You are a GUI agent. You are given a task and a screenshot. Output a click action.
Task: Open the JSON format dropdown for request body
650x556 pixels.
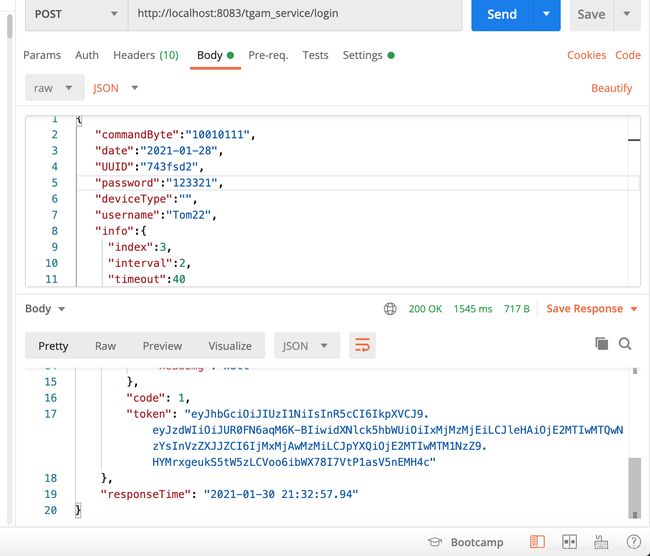pos(115,88)
